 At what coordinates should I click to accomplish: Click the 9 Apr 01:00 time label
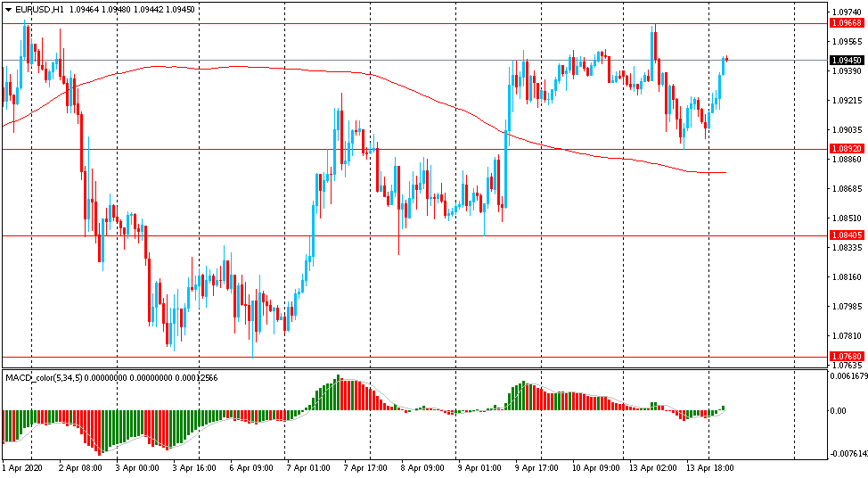(479, 468)
